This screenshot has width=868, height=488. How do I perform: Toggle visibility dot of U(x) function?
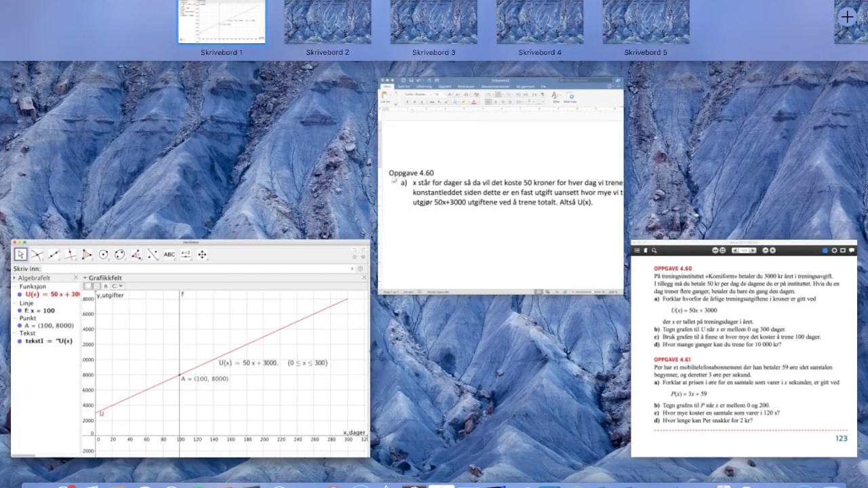point(20,294)
